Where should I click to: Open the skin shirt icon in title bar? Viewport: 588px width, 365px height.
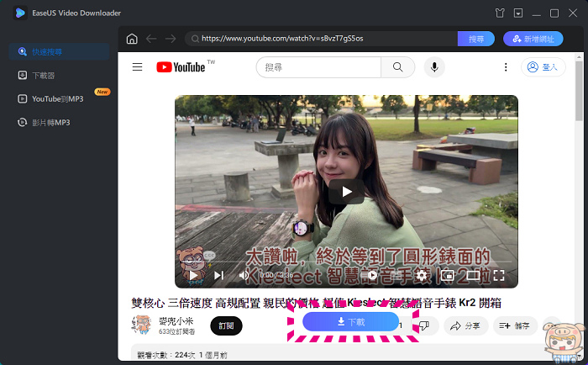coord(500,13)
